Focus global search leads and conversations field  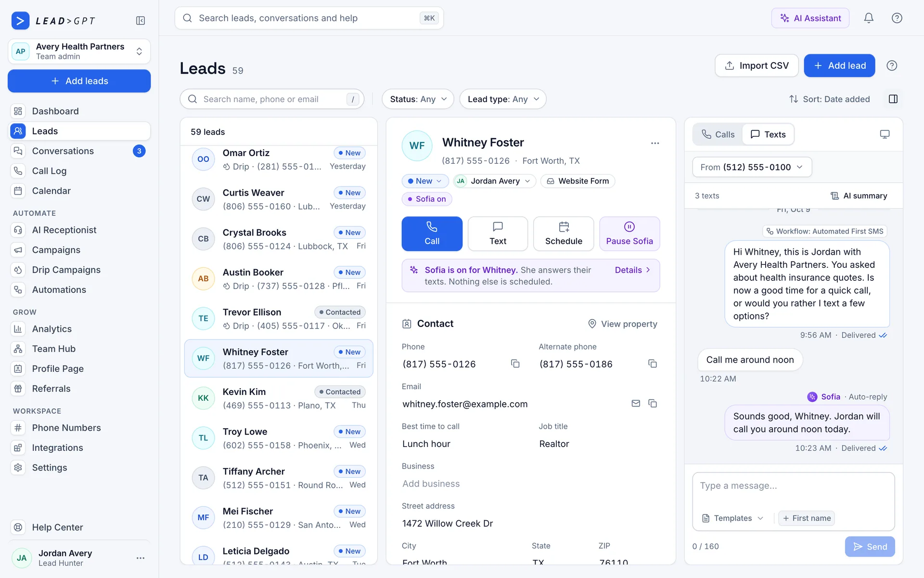click(x=309, y=18)
